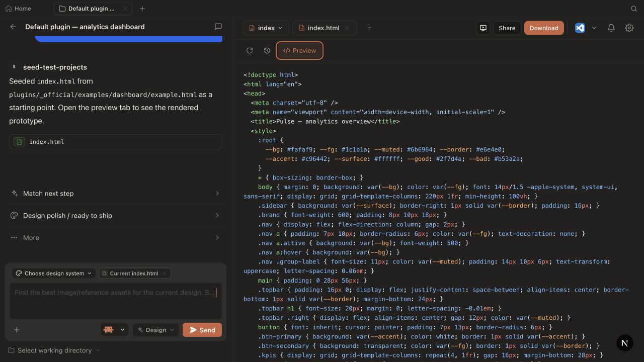This screenshot has height=362, width=644.
Task: Focus the prompt message input field
Action: point(116,301)
